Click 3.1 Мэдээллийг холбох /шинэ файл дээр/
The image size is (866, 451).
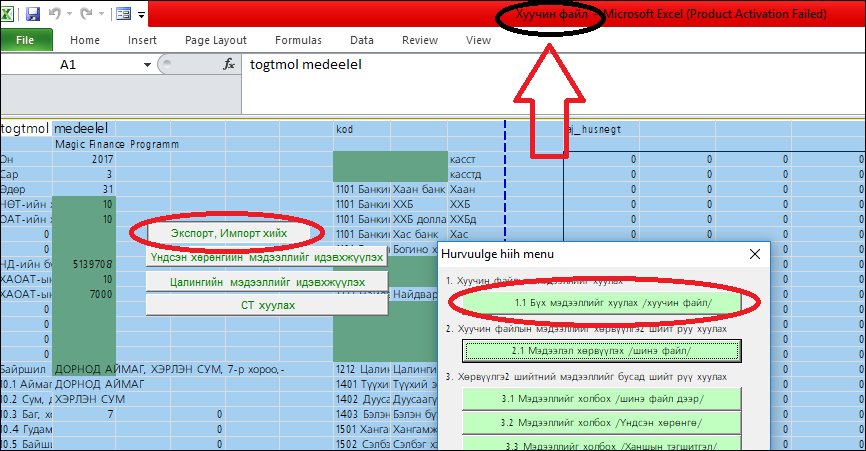pyautogui.click(x=601, y=398)
